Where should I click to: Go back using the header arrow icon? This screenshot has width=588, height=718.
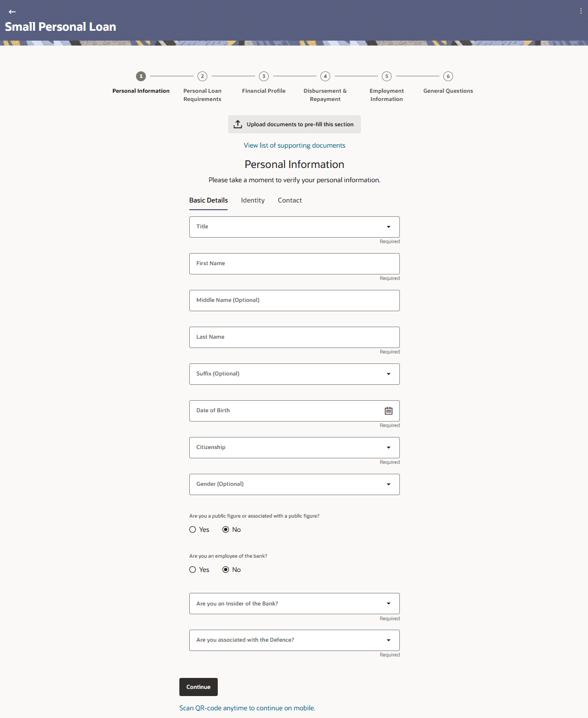(12, 12)
